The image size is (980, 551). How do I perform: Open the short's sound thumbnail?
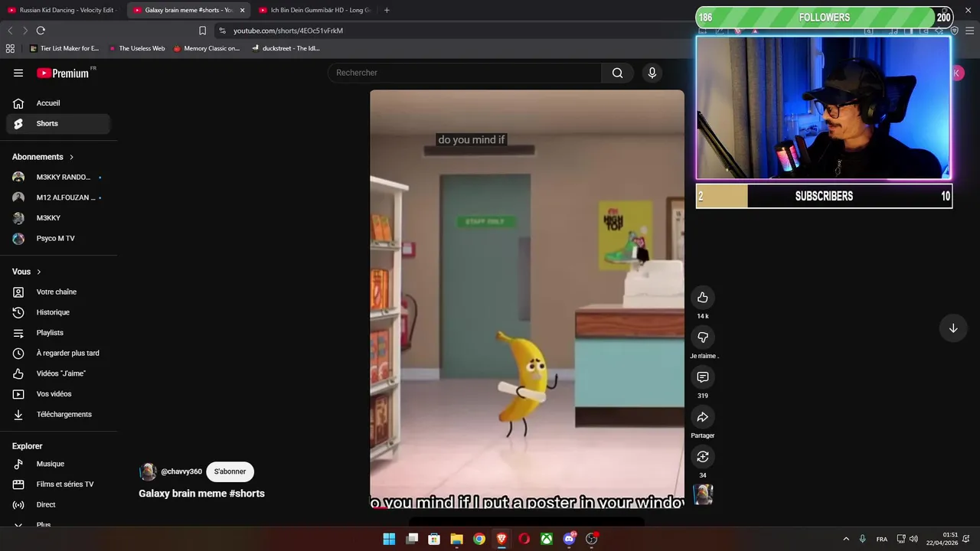point(703,495)
